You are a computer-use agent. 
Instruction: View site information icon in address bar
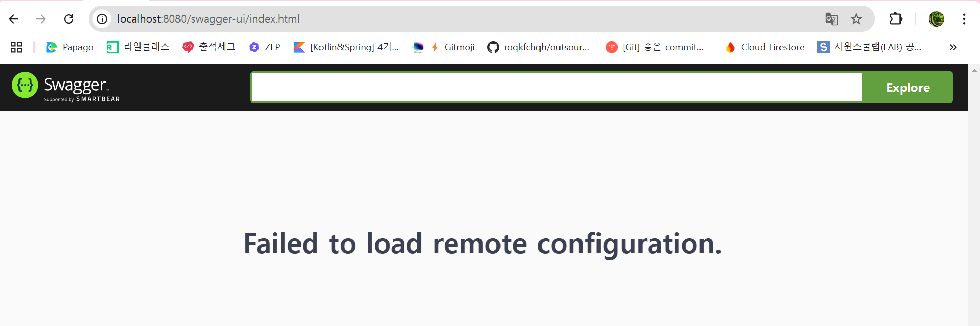click(x=102, y=19)
